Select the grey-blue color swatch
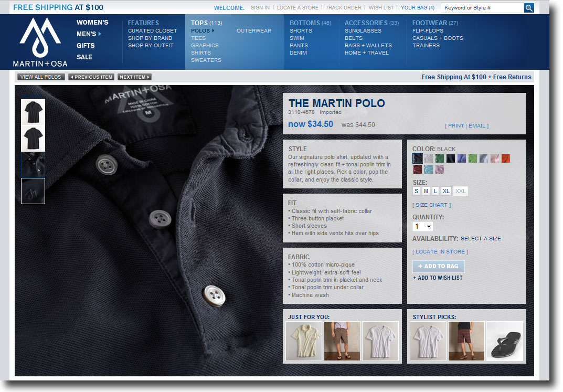Viewport: 563px width, 392px height. [484, 158]
